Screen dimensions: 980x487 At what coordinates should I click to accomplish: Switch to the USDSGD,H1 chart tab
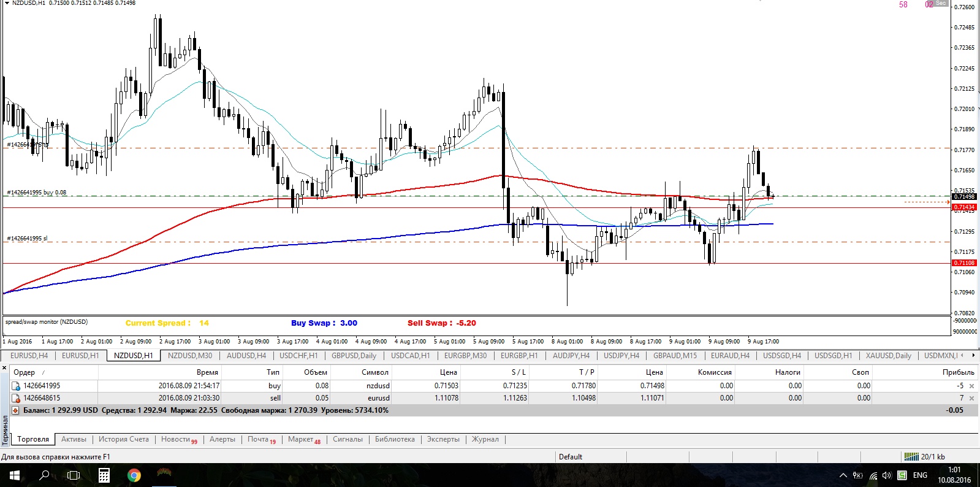[x=833, y=356]
